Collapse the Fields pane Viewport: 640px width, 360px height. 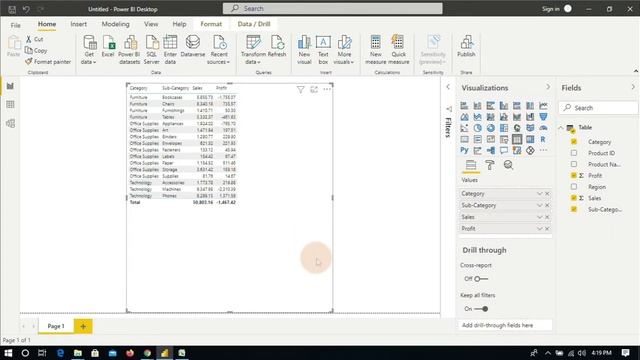tap(633, 87)
